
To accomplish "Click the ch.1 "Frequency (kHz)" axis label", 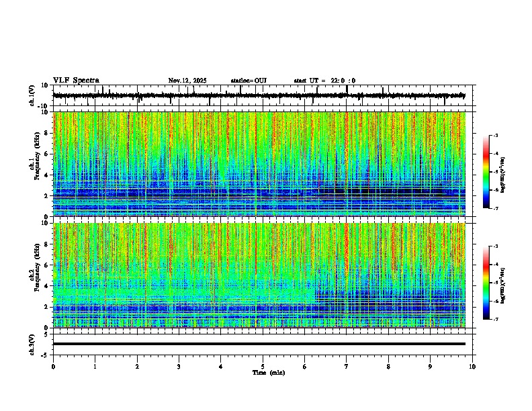I will tap(37, 156).
